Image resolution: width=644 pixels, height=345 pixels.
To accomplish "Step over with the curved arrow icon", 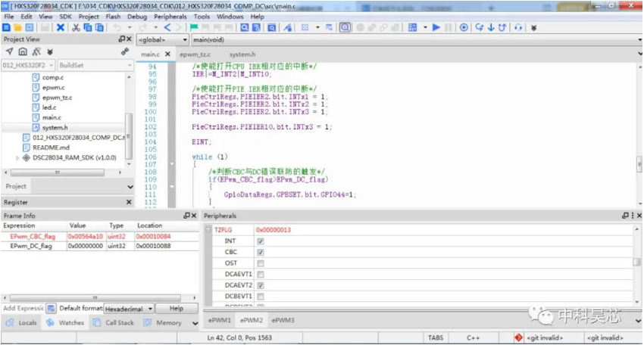I will coord(479,27).
